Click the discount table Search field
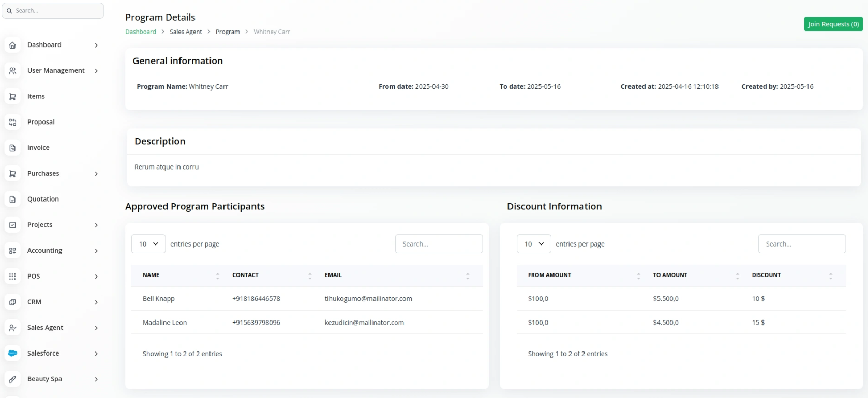This screenshot has width=868, height=398. (802, 244)
